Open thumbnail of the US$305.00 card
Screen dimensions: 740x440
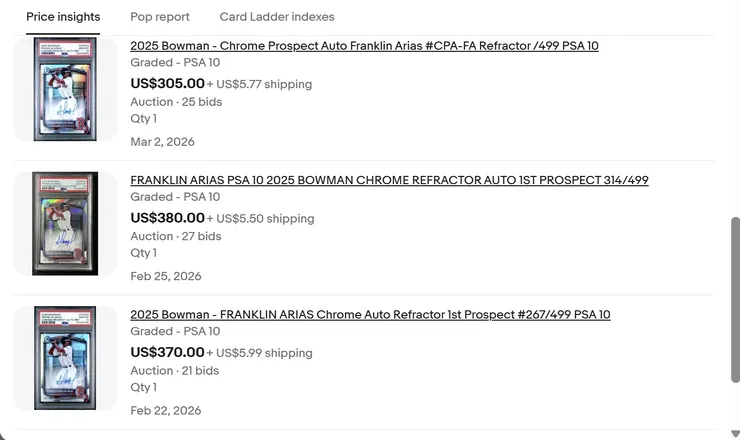65,90
